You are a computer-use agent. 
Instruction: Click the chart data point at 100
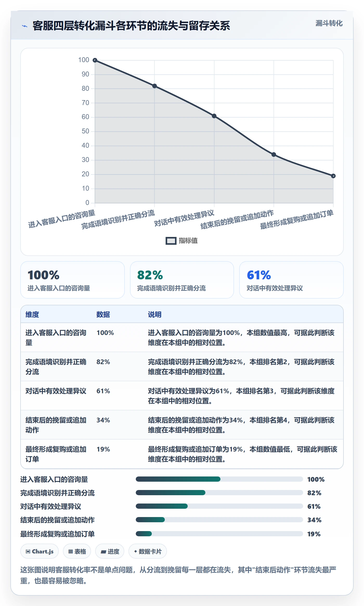[95, 60]
